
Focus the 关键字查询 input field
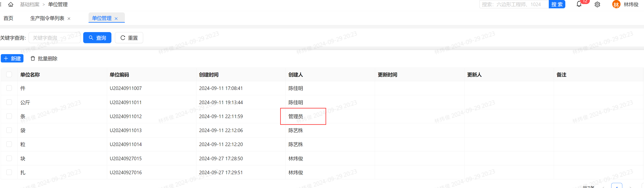point(54,38)
